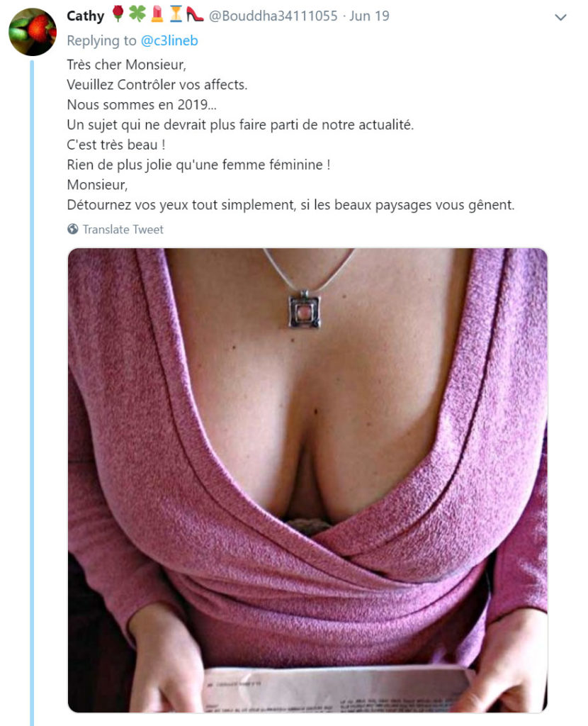Open the Jun 19 timestamp permalink

click(369, 16)
